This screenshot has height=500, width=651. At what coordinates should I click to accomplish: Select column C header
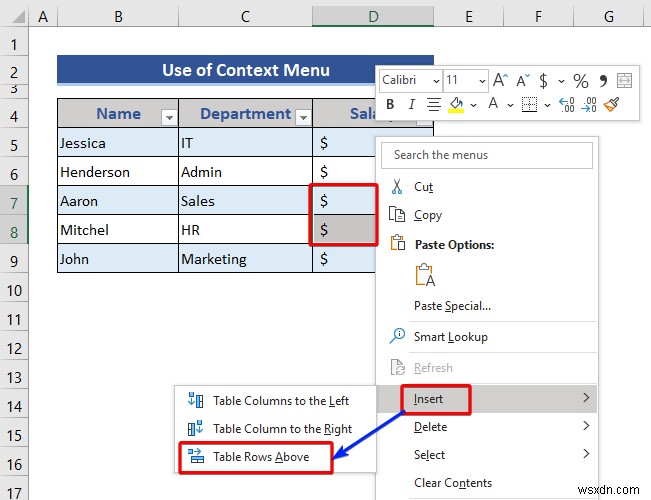coord(245,17)
